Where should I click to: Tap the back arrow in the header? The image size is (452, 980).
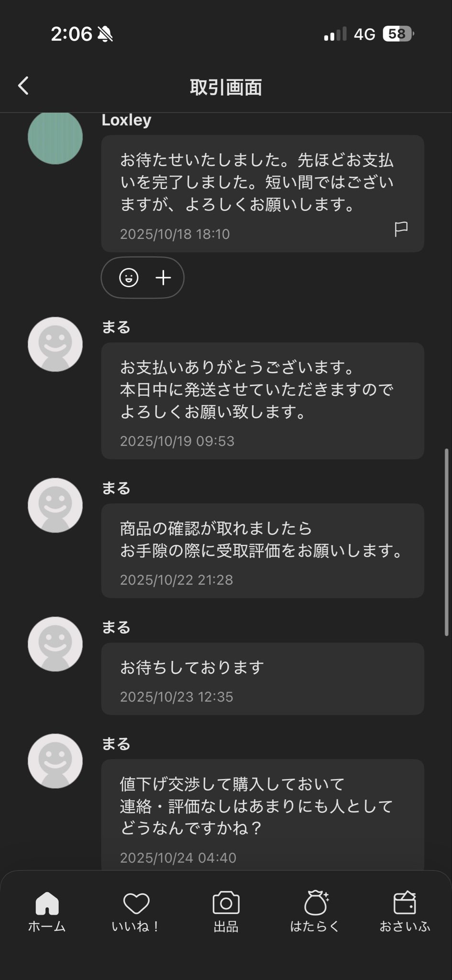[23, 86]
